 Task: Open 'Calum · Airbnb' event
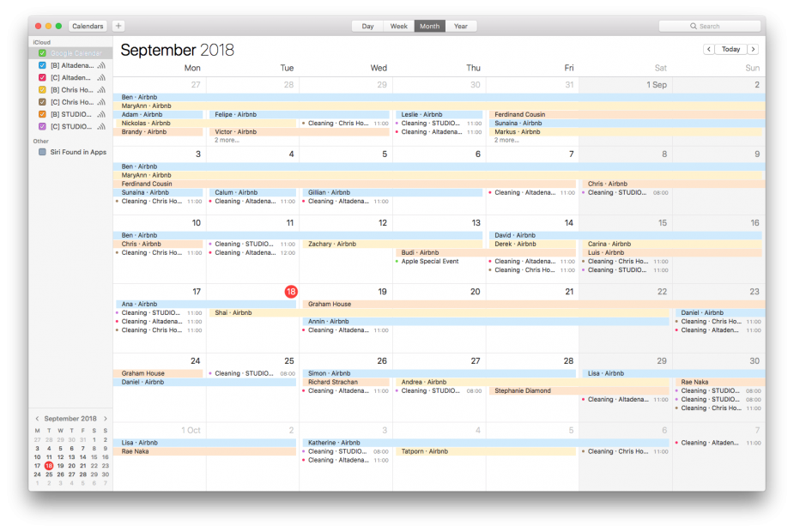(x=252, y=193)
